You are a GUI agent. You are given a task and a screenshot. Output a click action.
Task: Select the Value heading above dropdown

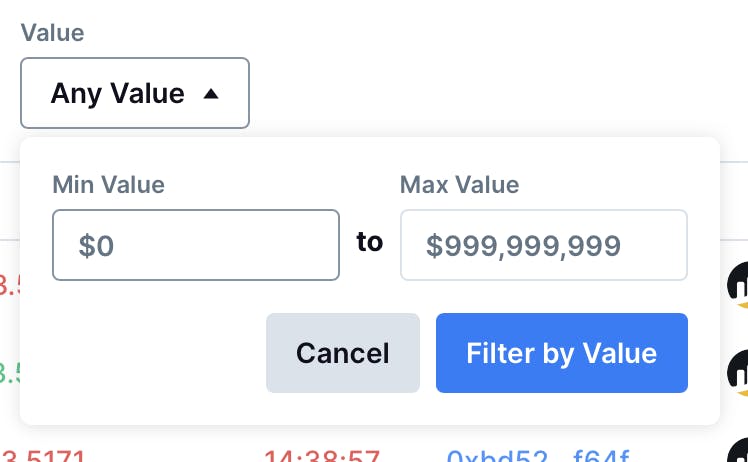[x=52, y=33]
